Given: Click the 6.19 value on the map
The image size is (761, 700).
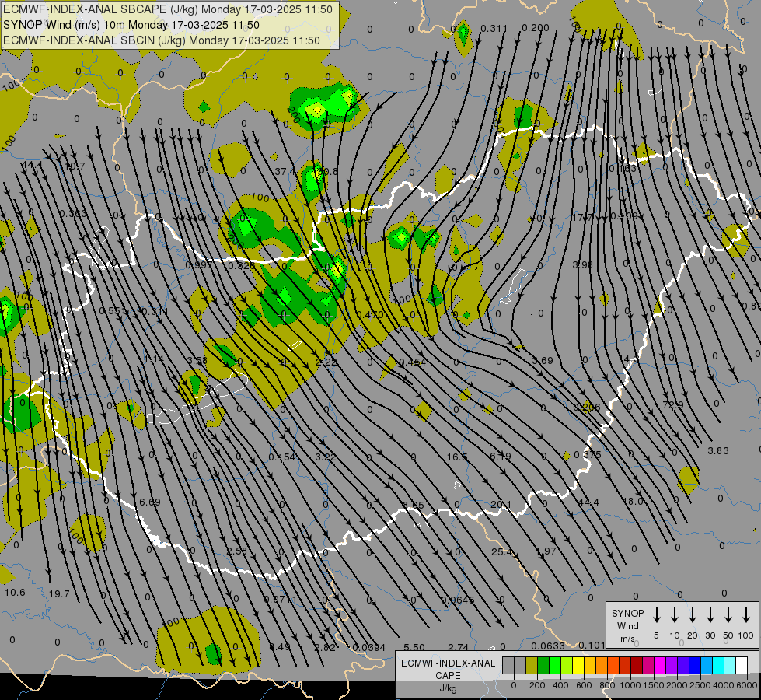Looking at the screenshot, I should 500,456.
